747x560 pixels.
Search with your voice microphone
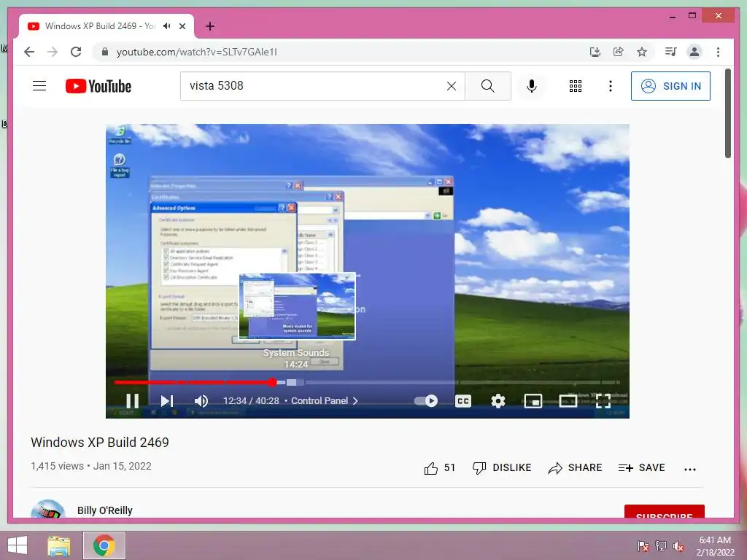point(532,86)
